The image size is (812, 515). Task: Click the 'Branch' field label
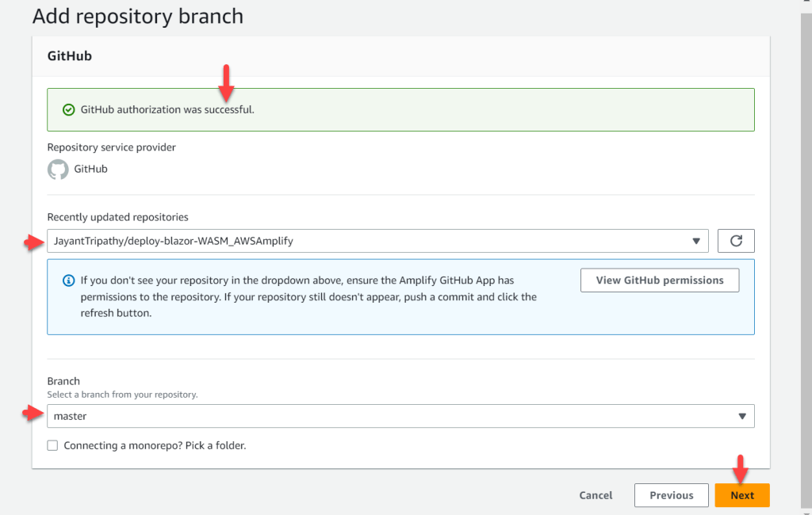[x=63, y=381]
